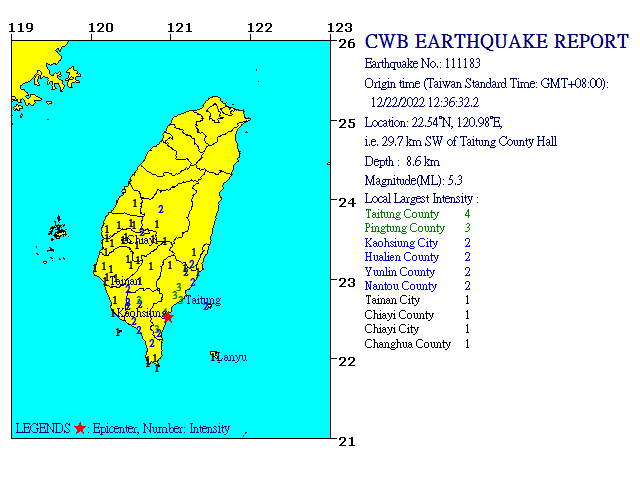The width and height of the screenshot is (640, 480).
Task: Click the red star in the legend
Action: pyautogui.click(x=80, y=428)
